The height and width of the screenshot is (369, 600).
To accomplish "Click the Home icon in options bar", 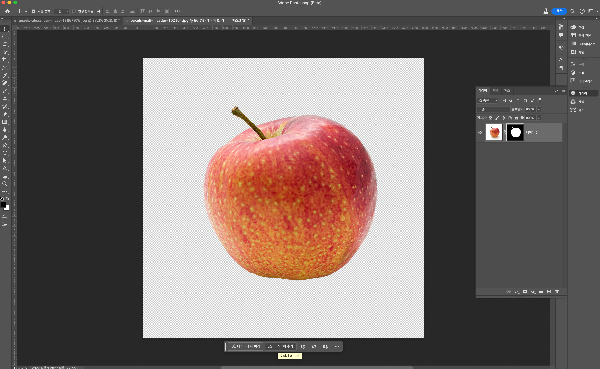I will [7, 11].
